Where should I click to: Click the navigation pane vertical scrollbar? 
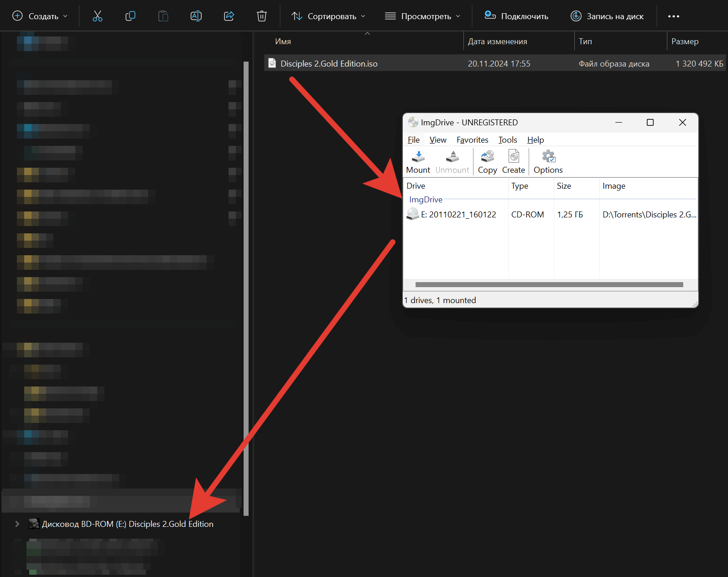coord(246,288)
